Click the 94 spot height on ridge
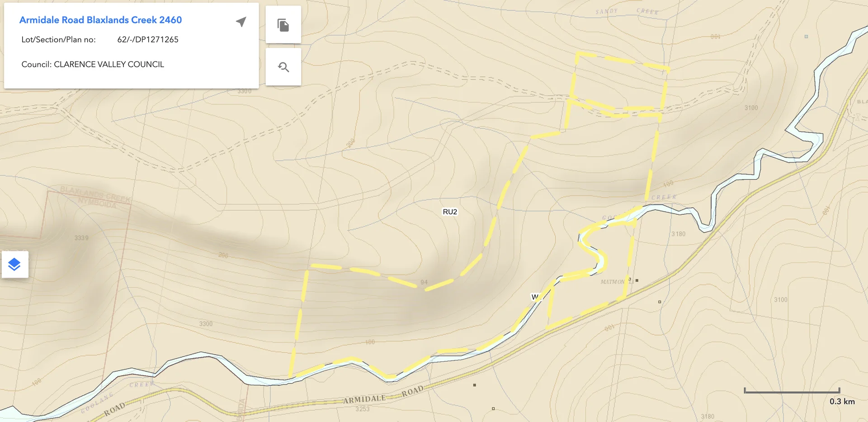868x422 pixels. pyautogui.click(x=424, y=282)
